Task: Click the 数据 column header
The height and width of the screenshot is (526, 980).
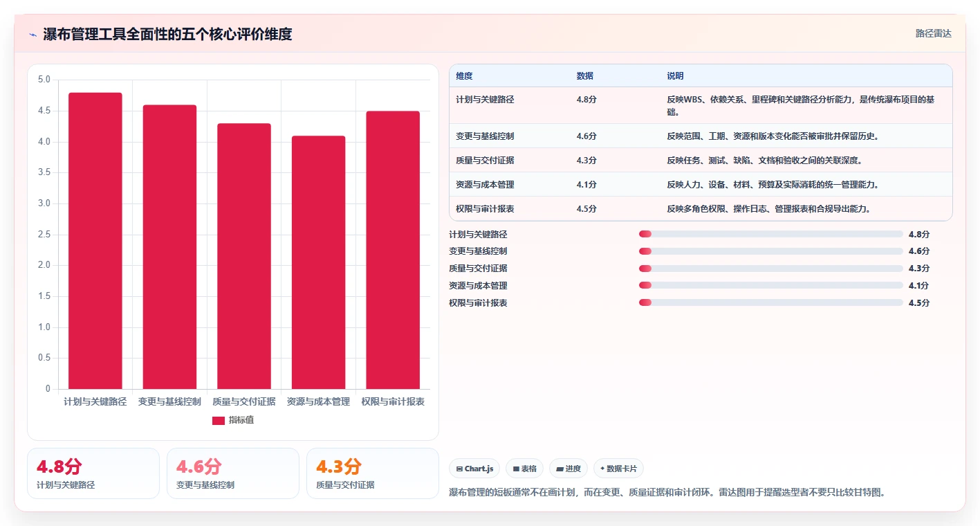Action: click(585, 76)
